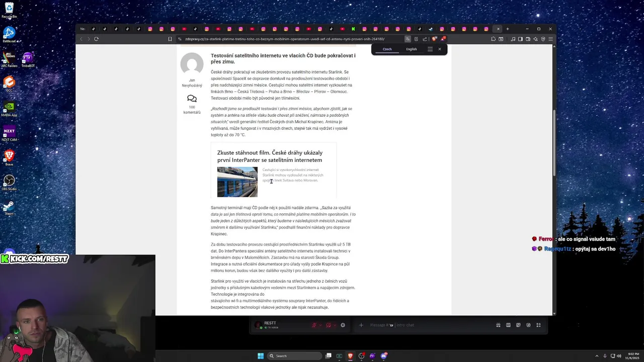The height and width of the screenshot is (362, 644).
Task: Open NVIDIA App desktop shortcut
Action: pyautogui.click(x=9, y=109)
